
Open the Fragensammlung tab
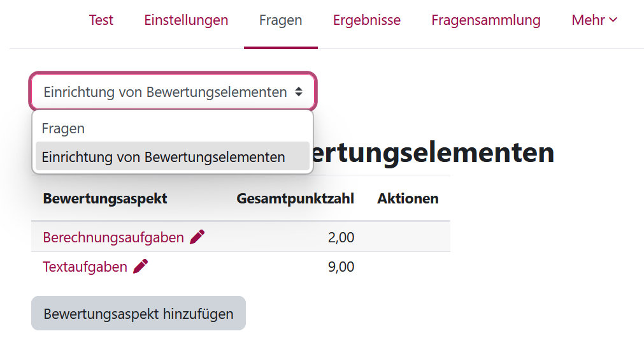point(485,20)
